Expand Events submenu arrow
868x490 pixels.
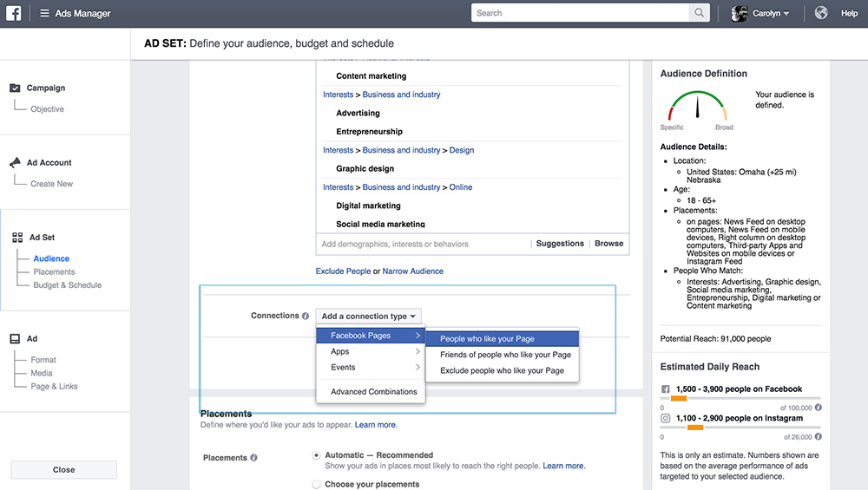click(418, 367)
